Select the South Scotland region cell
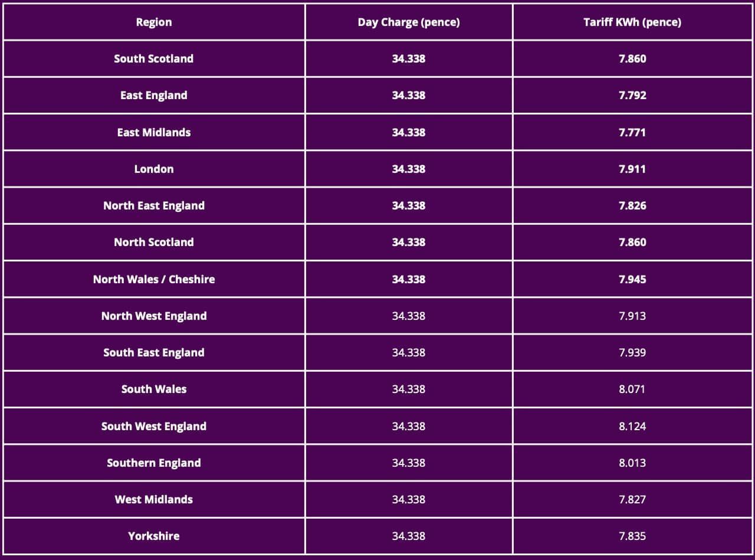The image size is (755, 560). pos(154,59)
